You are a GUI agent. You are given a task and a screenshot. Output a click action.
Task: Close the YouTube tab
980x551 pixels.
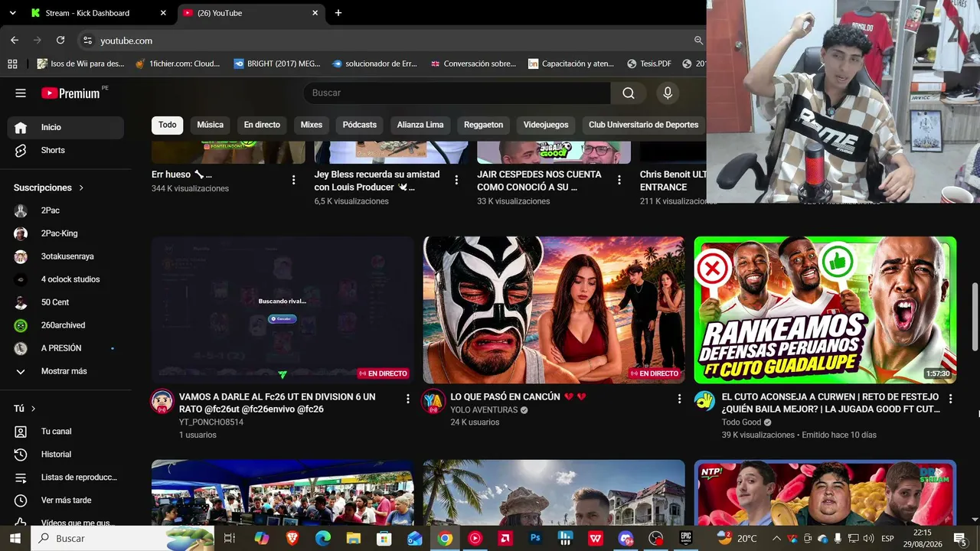coord(315,13)
